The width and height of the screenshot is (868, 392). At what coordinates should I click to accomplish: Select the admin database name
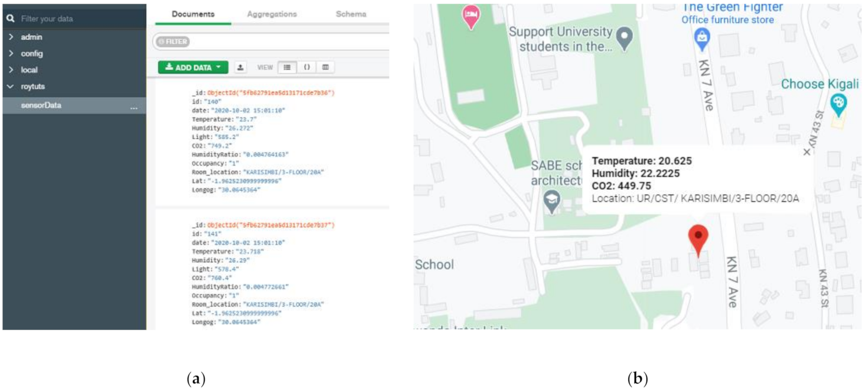tap(31, 37)
